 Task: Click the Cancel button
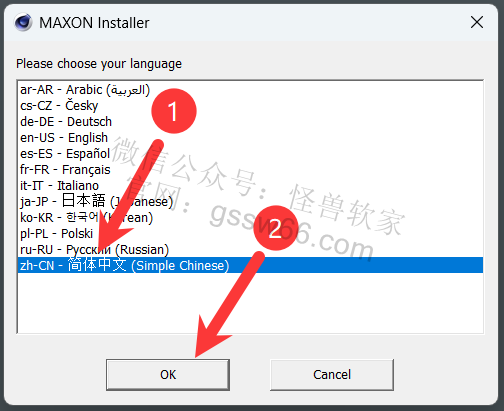click(332, 375)
